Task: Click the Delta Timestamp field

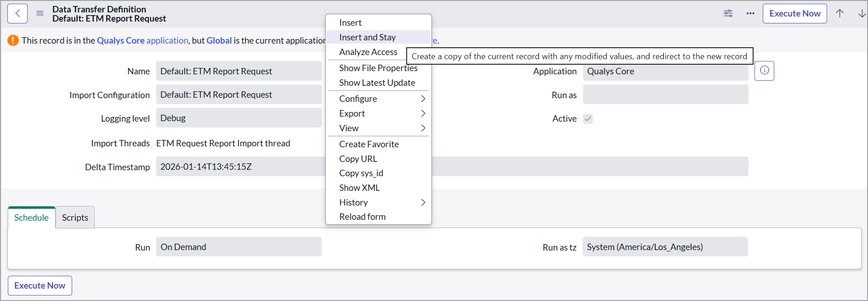Action: (x=452, y=167)
